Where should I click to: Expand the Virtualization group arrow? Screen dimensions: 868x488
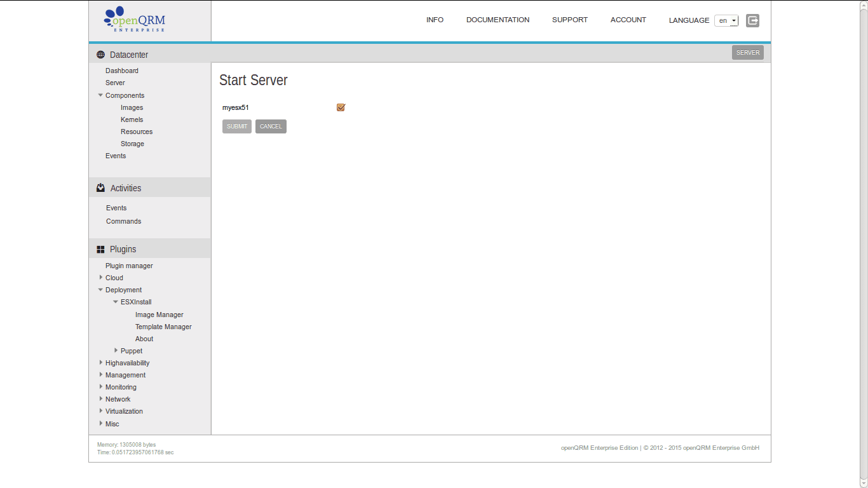100,411
